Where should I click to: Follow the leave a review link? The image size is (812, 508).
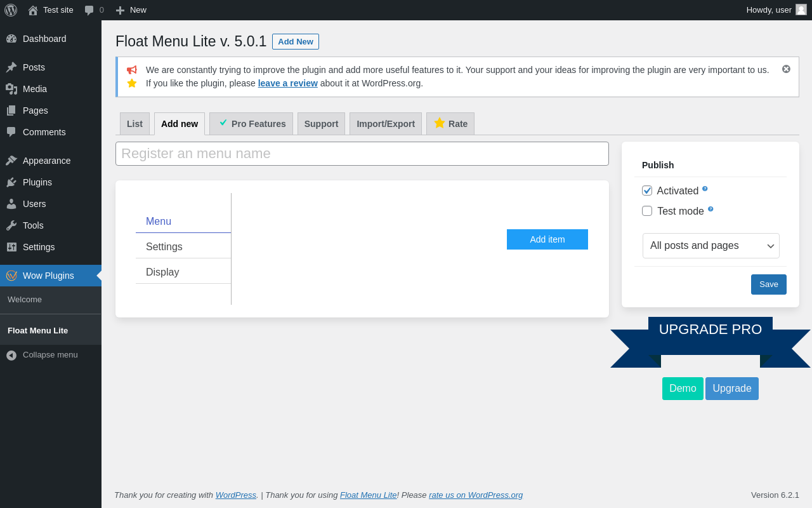287,83
